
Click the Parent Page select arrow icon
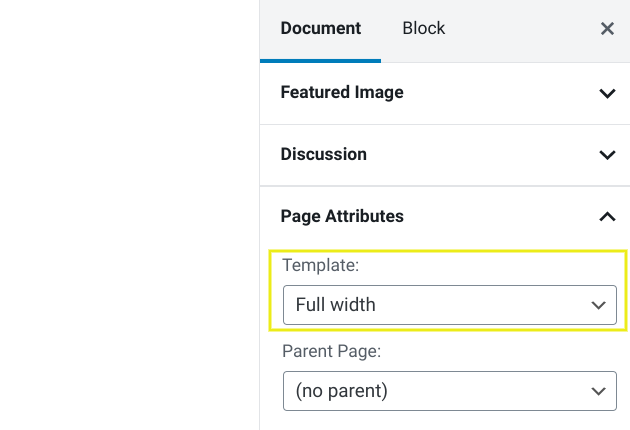point(599,390)
